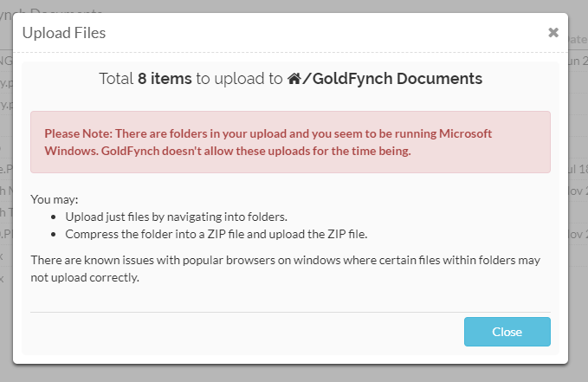588x382 pixels.
Task: Dismiss Upload Files dialog with X icon
Action: pyautogui.click(x=553, y=33)
